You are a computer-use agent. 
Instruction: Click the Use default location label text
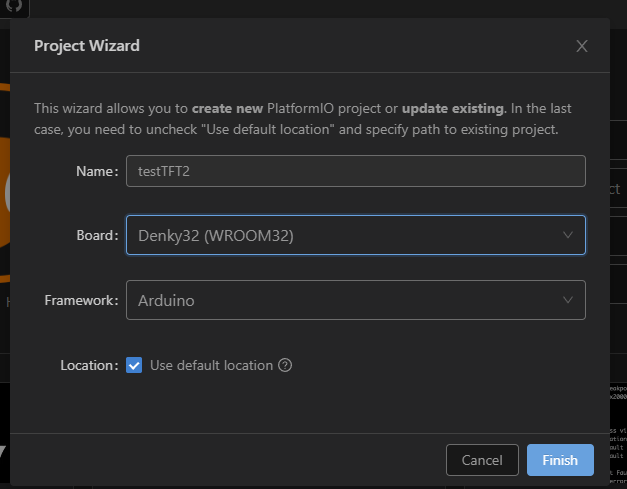212,365
